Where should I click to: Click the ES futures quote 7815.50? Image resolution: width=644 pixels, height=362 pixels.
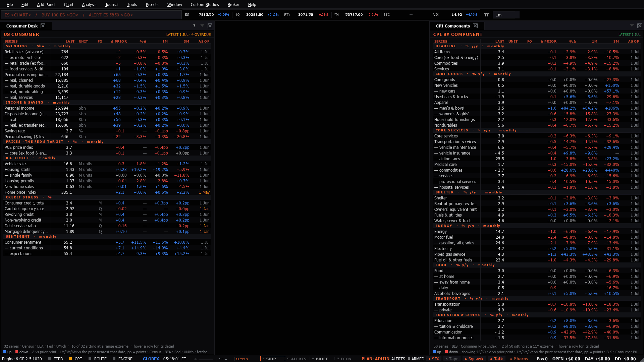[206, 14]
